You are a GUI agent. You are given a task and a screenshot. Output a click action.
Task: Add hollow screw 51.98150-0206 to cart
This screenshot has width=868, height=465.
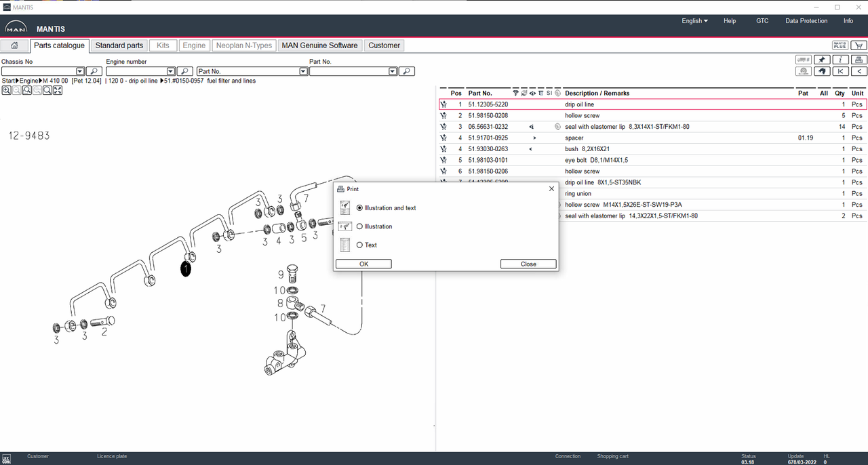(443, 171)
